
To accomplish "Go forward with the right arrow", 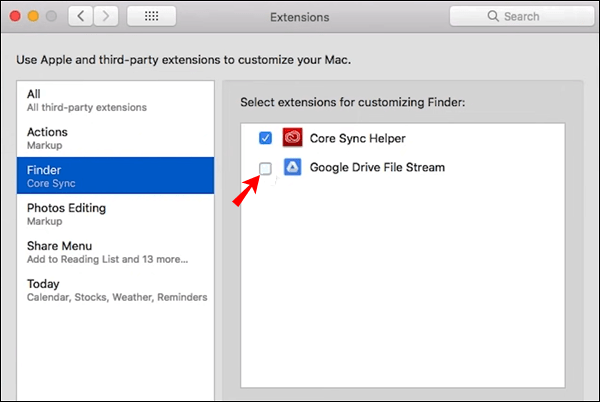I will click(x=107, y=17).
